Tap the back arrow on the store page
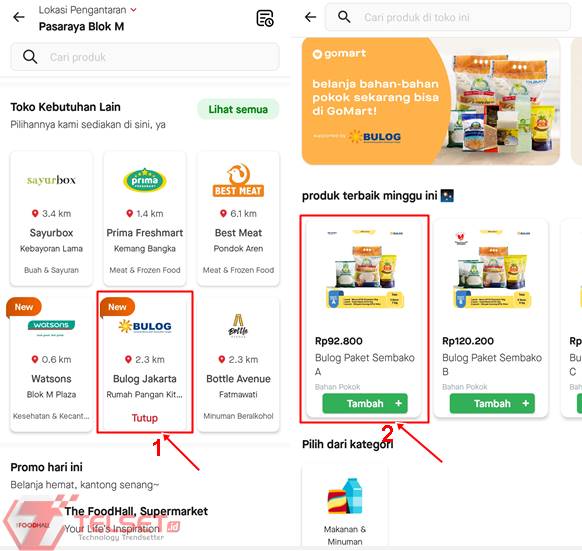582x551 pixels. coord(310,17)
